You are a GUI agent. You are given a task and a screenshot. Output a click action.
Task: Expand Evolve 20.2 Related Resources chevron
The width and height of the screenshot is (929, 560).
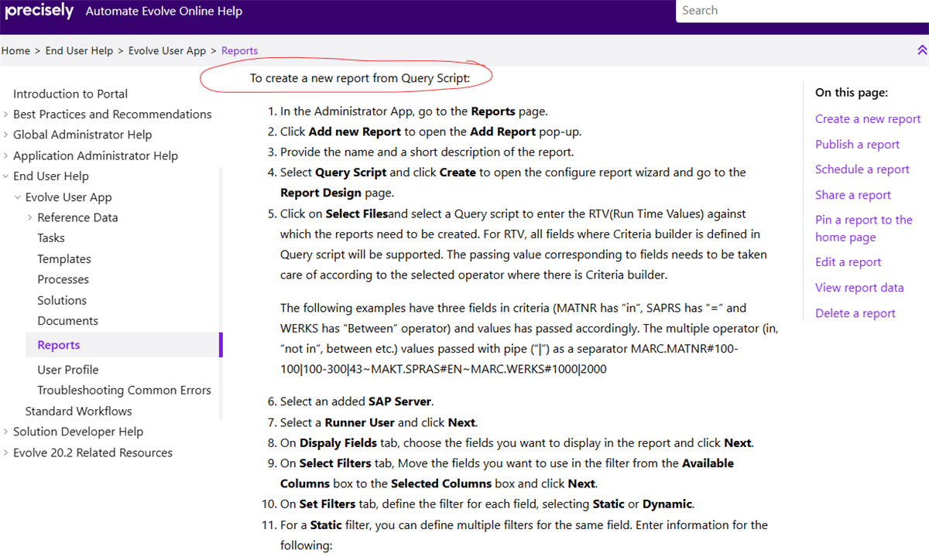coord(5,452)
